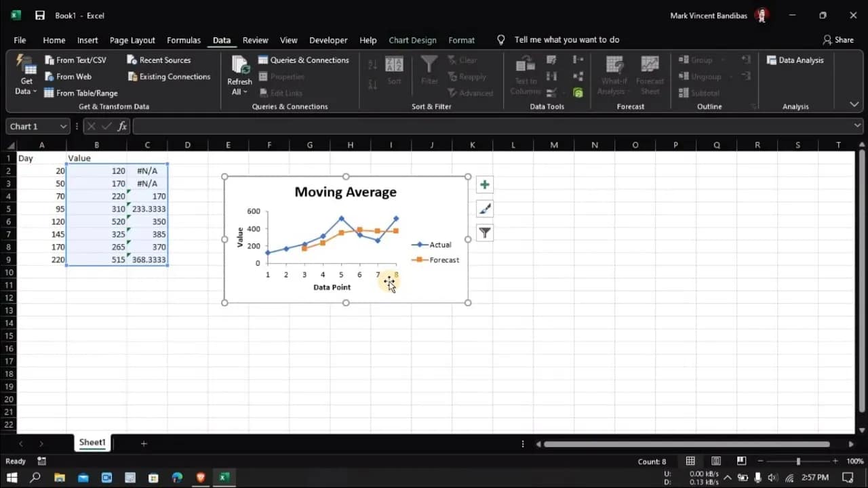Screen dimensions: 868x488
Task: Open the Forecast Sheet tool
Action: [x=650, y=75]
